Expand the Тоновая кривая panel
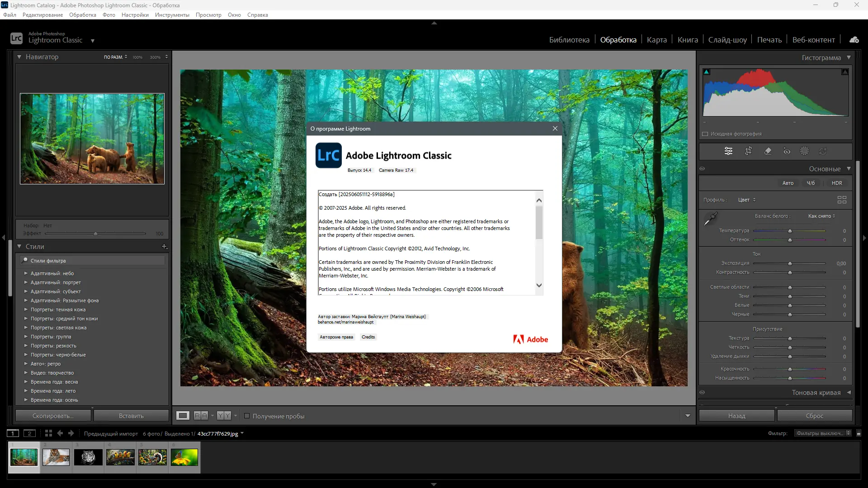The width and height of the screenshot is (868, 488). coord(849,392)
